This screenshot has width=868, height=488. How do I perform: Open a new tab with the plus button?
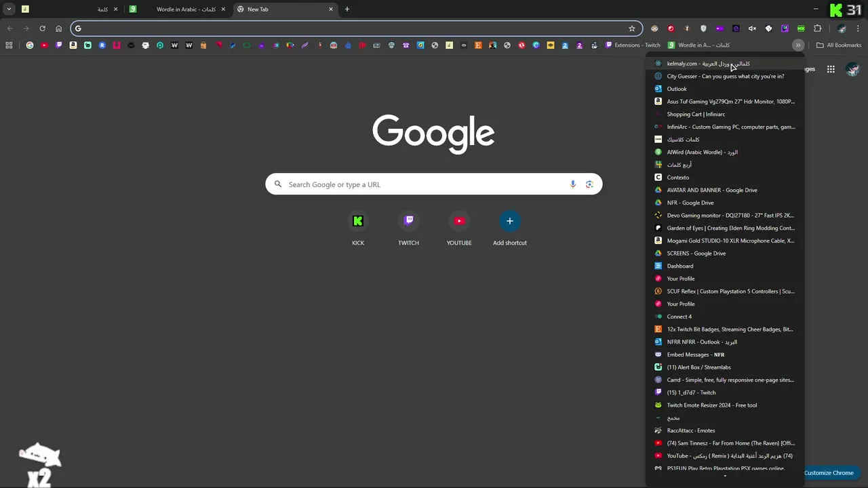pos(347,9)
